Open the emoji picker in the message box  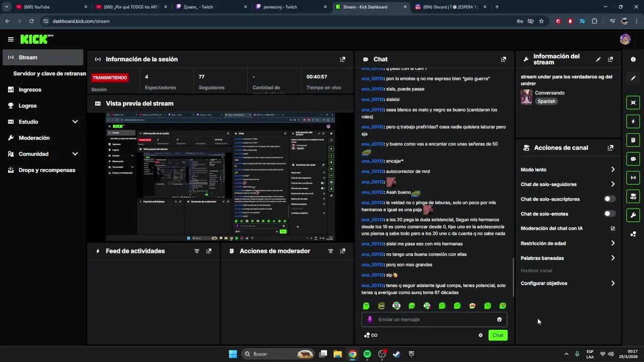499,319
